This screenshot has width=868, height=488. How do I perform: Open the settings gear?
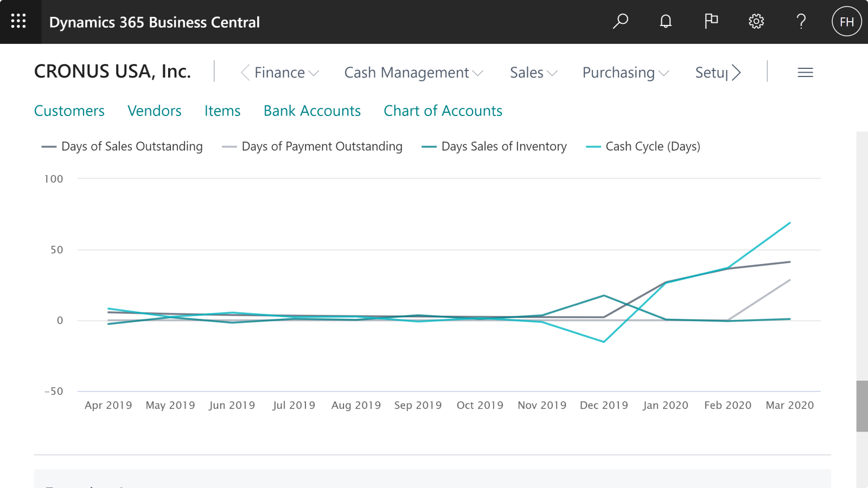click(x=756, y=22)
